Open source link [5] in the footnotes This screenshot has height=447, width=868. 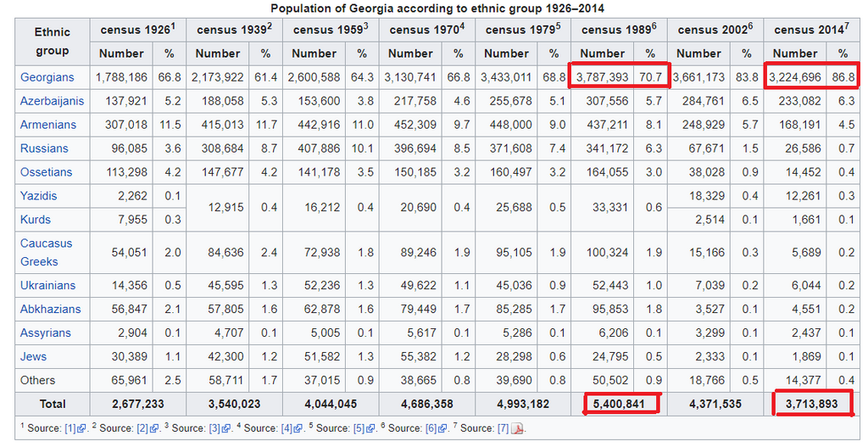tap(359, 428)
